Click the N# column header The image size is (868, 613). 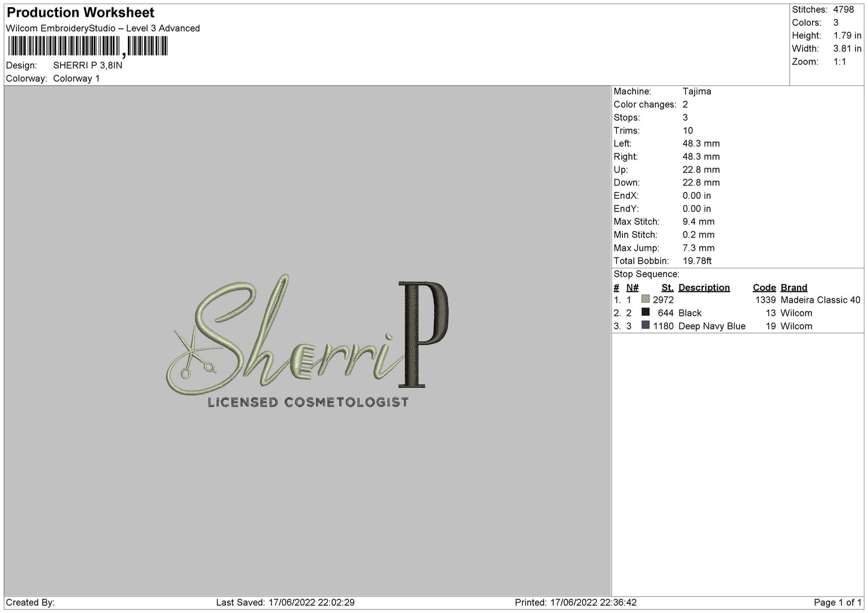click(x=633, y=288)
